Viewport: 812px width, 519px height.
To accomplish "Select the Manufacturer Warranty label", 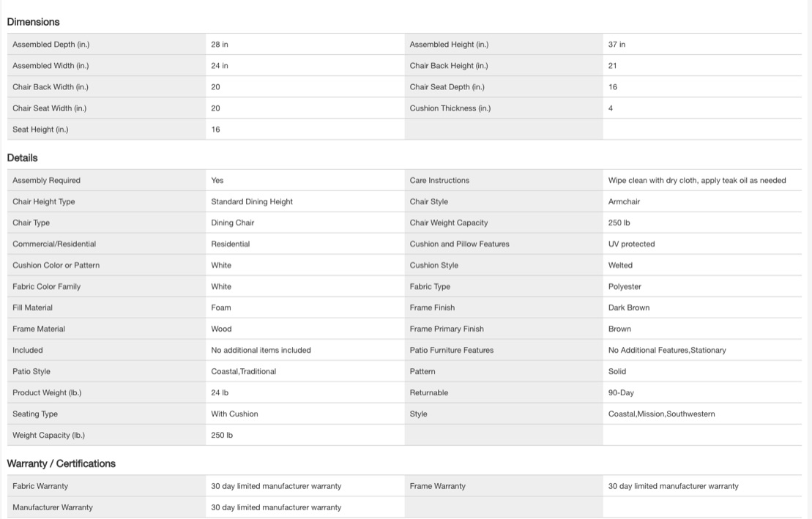I will point(53,507).
